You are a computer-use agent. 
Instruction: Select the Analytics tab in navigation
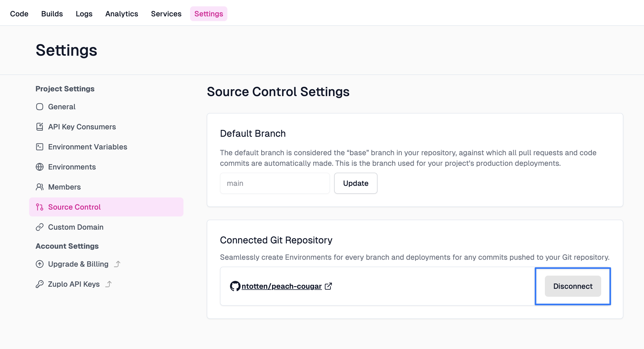pos(122,13)
